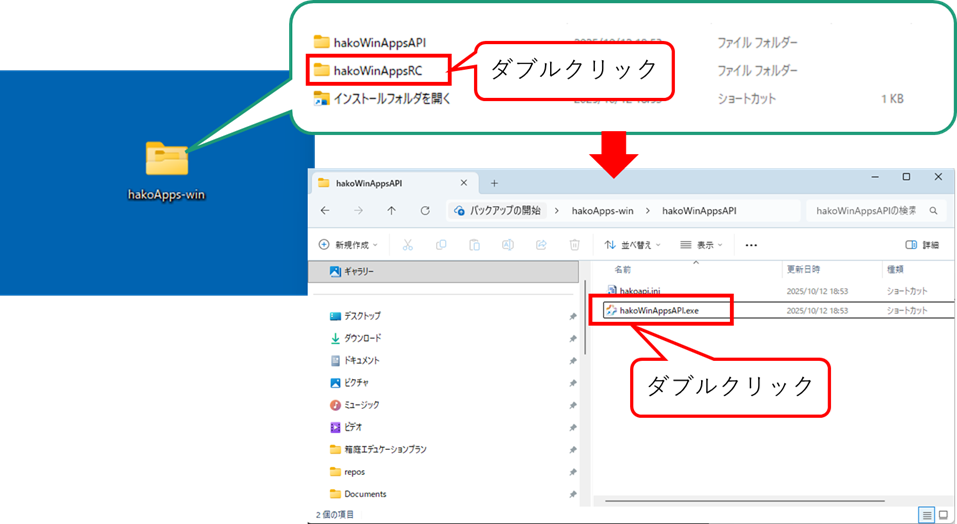
Task: Click the navigation pane vertical scrollbar
Action: [585, 317]
